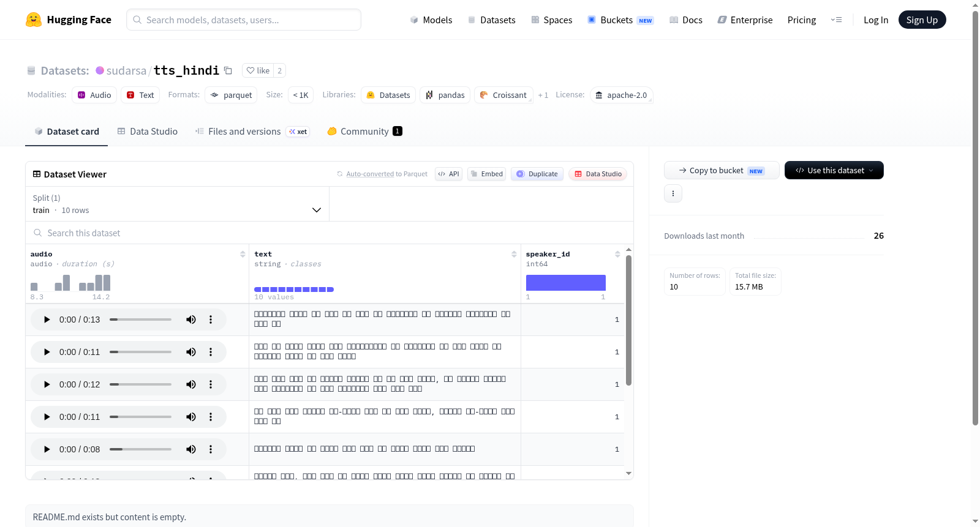
Task: Open Files and versions tab
Action: pyautogui.click(x=252, y=132)
